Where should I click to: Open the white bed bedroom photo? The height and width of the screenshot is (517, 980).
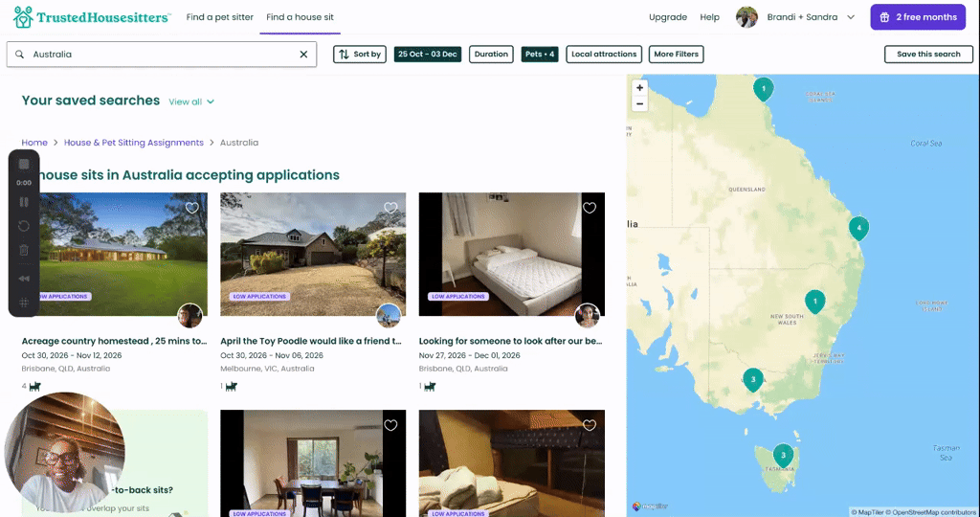pos(512,254)
